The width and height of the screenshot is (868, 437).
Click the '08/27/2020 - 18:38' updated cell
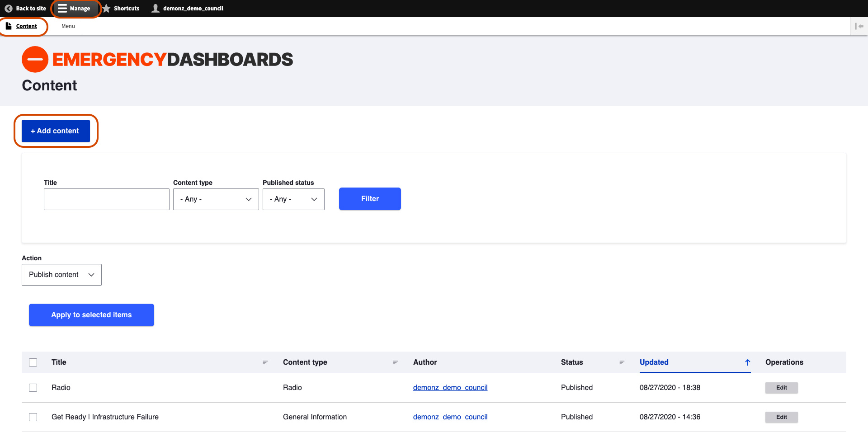(670, 388)
